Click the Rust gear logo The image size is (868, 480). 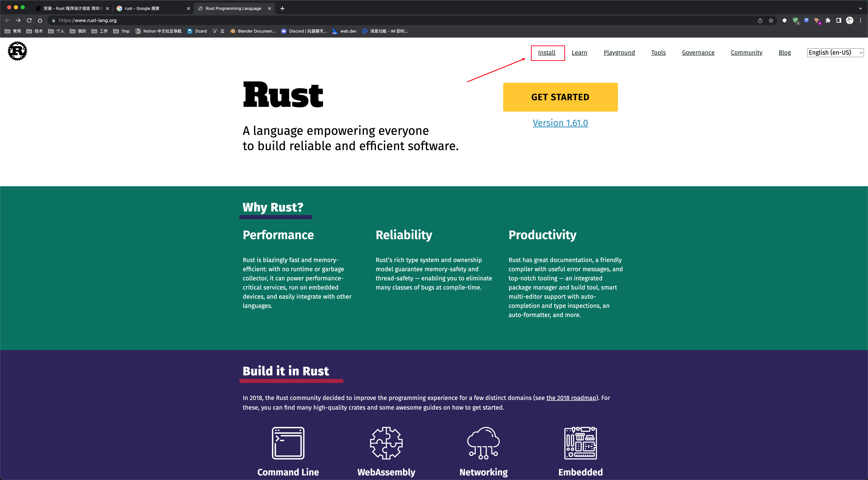[x=17, y=51]
